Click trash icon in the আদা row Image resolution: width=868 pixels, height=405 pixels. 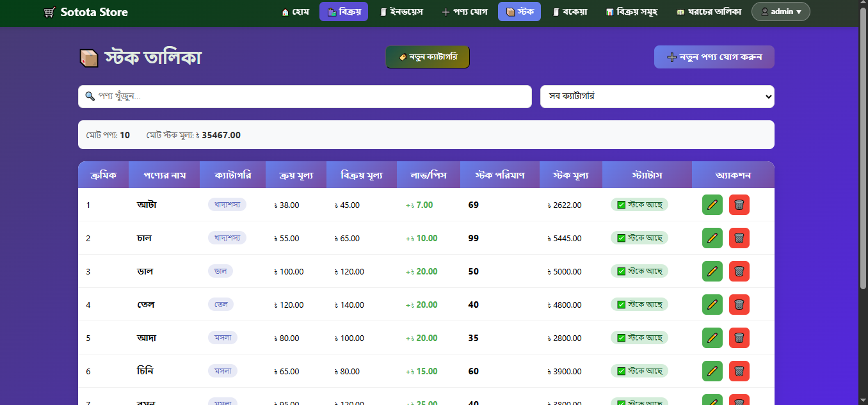tap(739, 338)
